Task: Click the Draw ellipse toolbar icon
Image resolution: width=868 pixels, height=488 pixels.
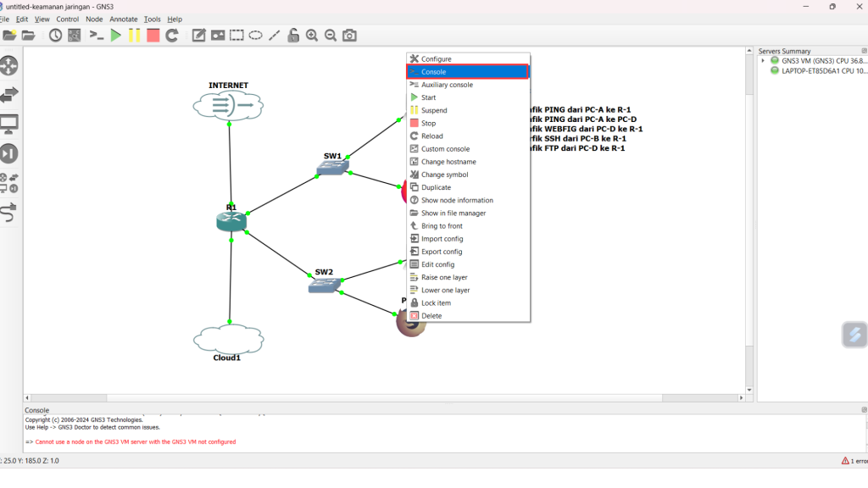Action: coord(255,36)
